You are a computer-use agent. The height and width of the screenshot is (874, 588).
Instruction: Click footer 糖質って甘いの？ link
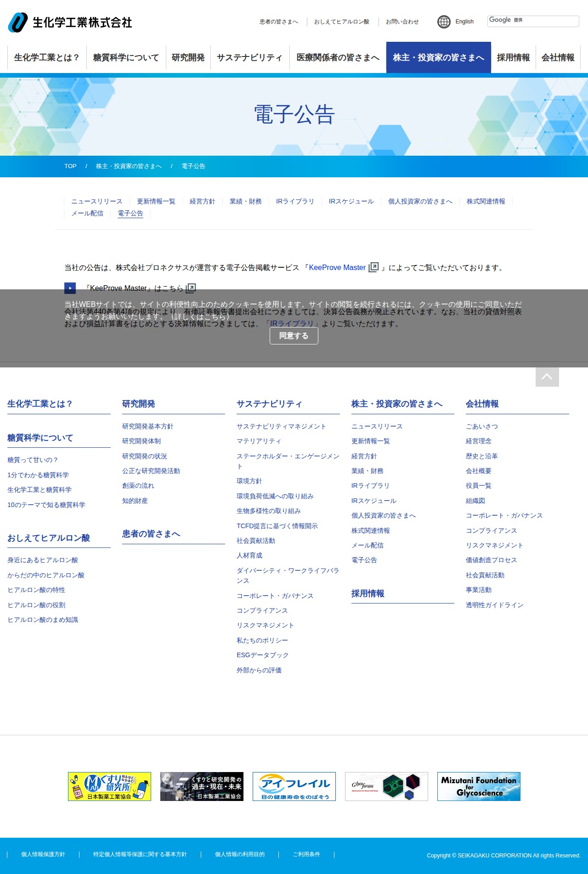(x=33, y=460)
